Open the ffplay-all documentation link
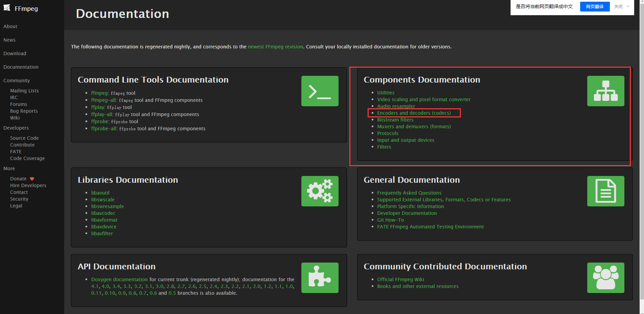This screenshot has height=314, width=644. click(102, 114)
